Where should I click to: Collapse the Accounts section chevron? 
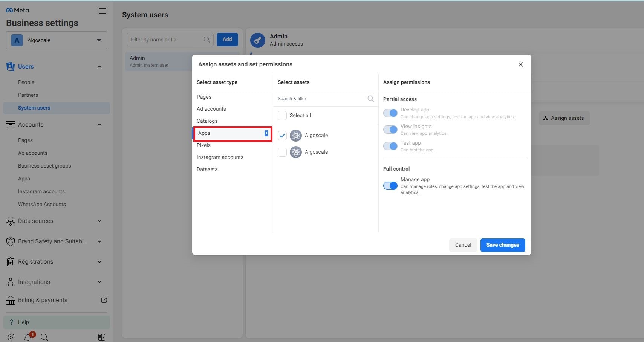(99, 125)
